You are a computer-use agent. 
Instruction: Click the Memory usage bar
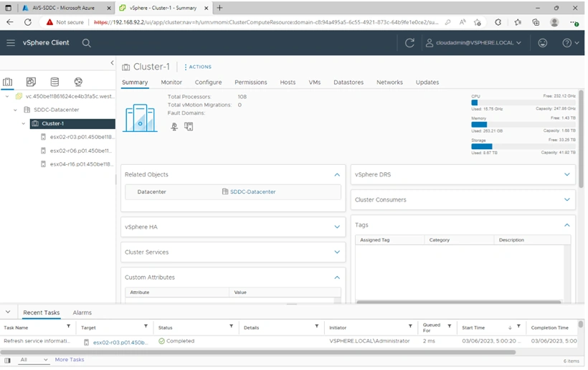click(x=523, y=125)
